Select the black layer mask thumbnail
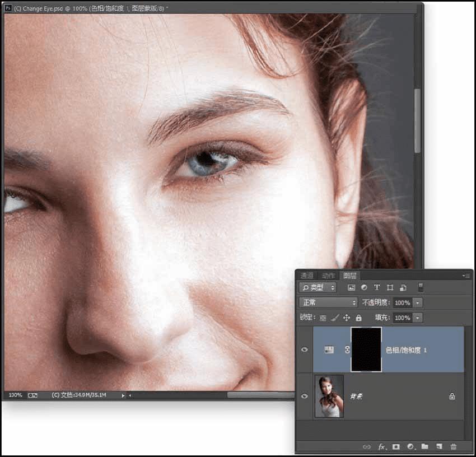The width and height of the screenshot is (476, 457). 366,350
